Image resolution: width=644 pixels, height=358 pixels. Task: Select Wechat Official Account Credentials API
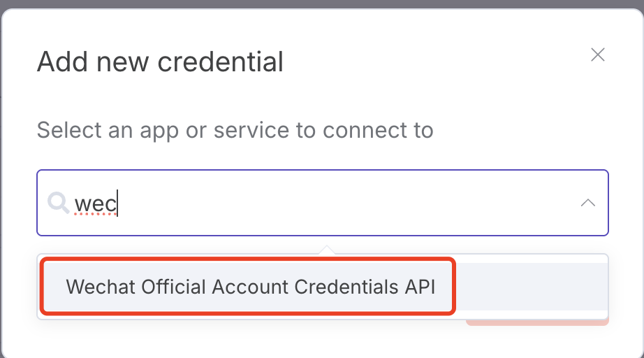pyautogui.click(x=250, y=287)
